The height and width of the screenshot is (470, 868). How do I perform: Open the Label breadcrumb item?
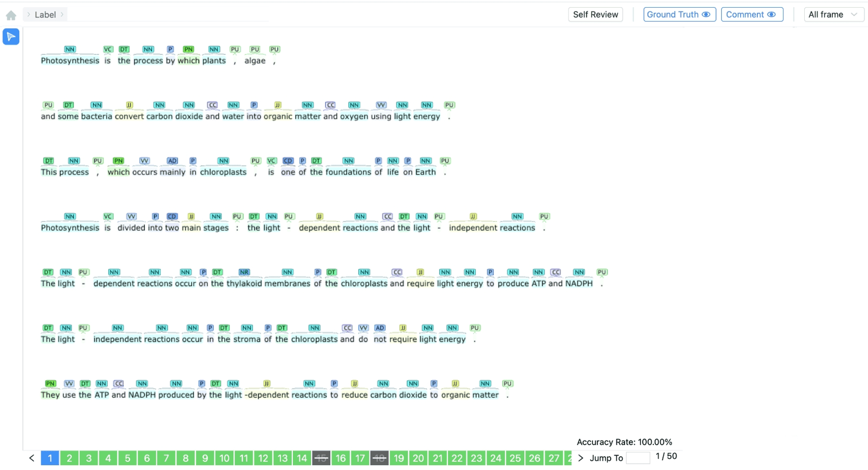click(x=45, y=15)
